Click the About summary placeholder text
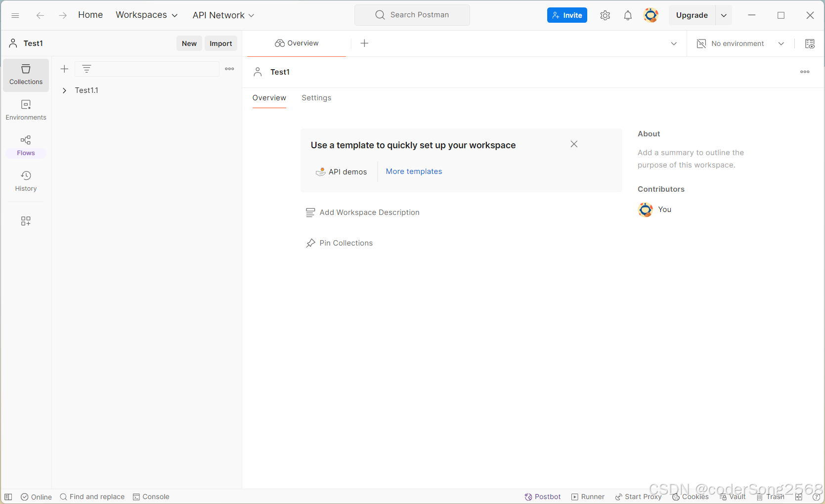The width and height of the screenshot is (825, 504). point(691,159)
